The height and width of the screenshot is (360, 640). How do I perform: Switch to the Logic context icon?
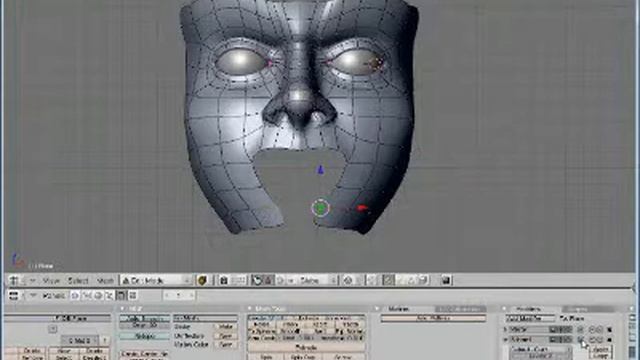[75, 295]
